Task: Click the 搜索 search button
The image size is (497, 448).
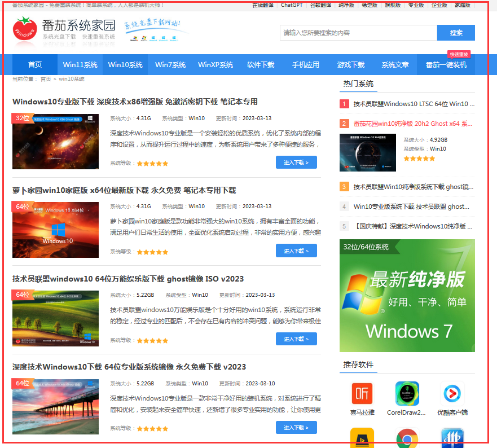Action: click(x=456, y=33)
